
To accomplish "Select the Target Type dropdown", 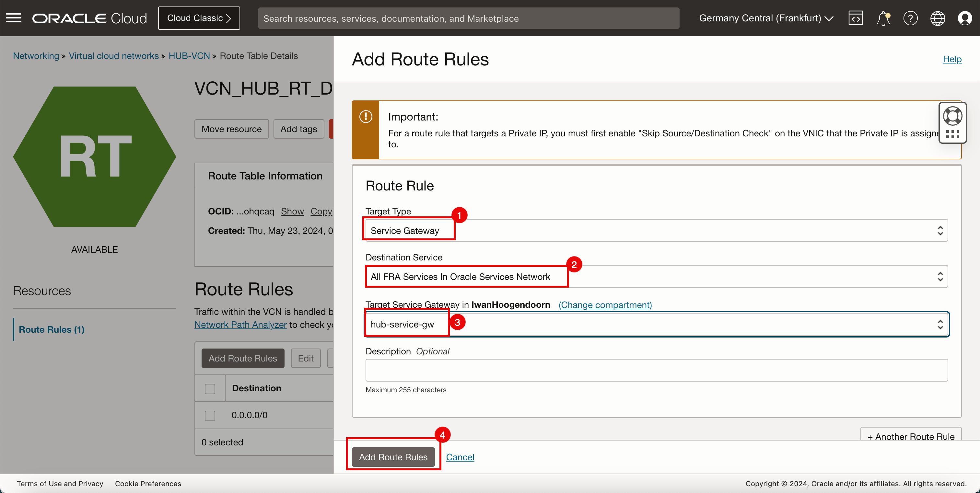I will tap(657, 230).
